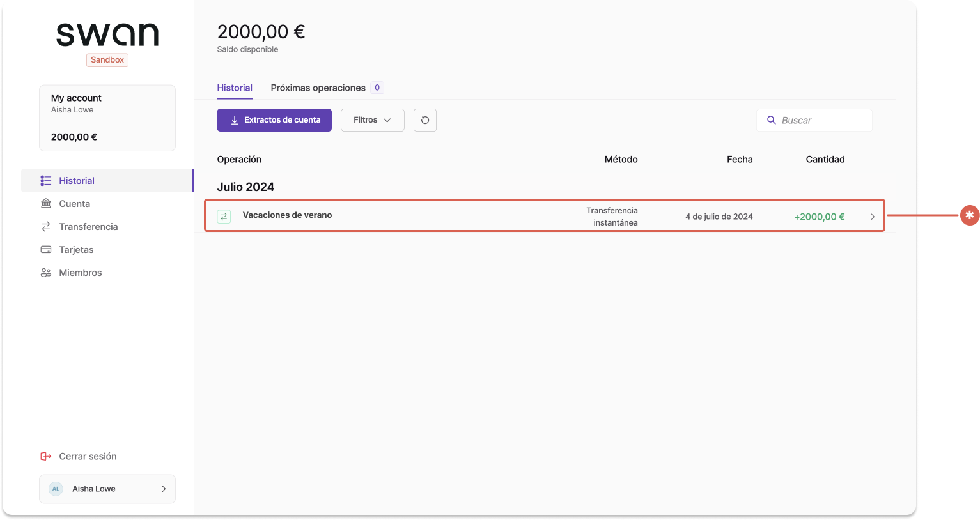Click the AL avatar for Aisha Lowe
Viewport: 980px width, 520px height.
pyautogui.click(x=56, y=489)
